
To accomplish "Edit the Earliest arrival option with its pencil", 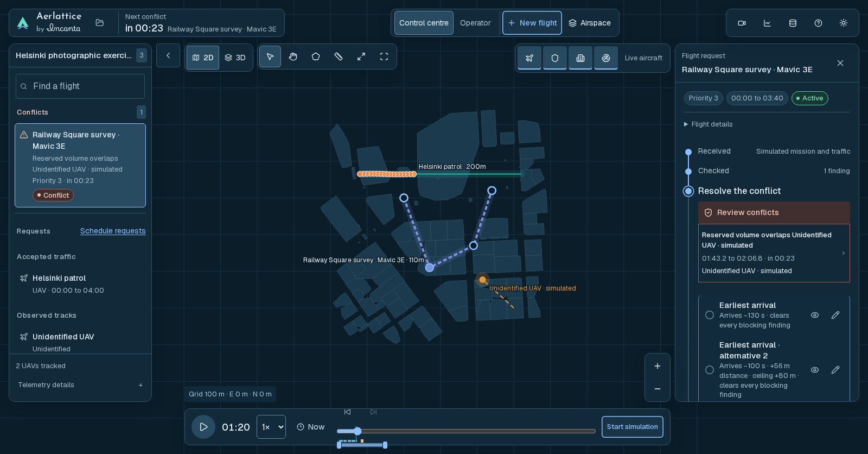I will [835, 315].
